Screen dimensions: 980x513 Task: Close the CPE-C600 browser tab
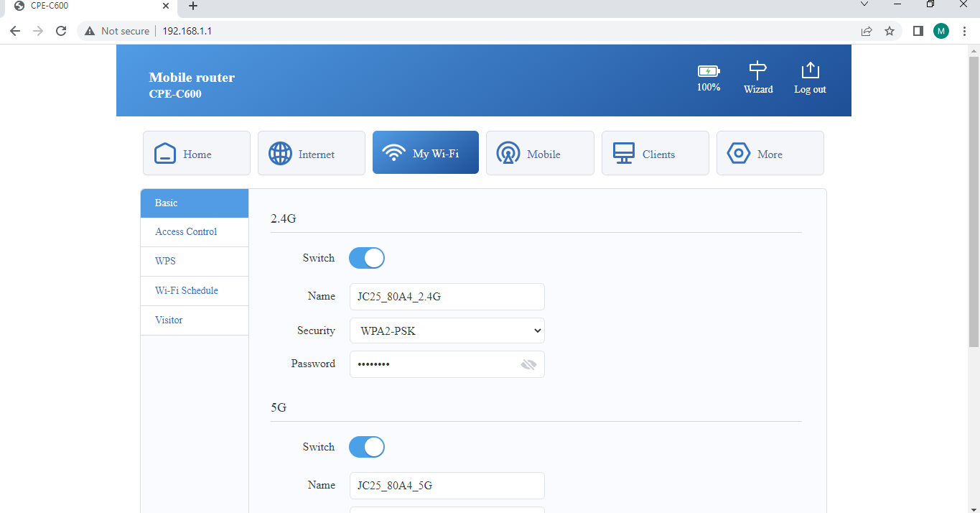[166, 5]
